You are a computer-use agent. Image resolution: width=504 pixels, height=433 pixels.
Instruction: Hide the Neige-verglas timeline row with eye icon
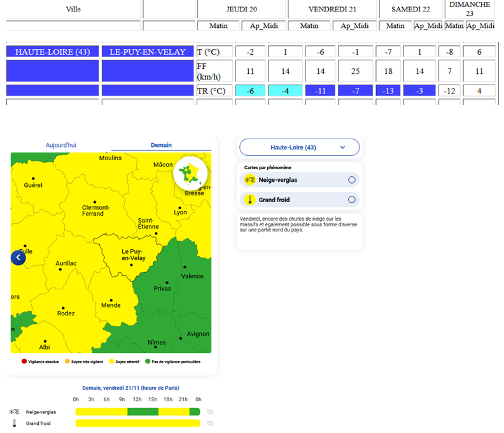tap(210, 412)
